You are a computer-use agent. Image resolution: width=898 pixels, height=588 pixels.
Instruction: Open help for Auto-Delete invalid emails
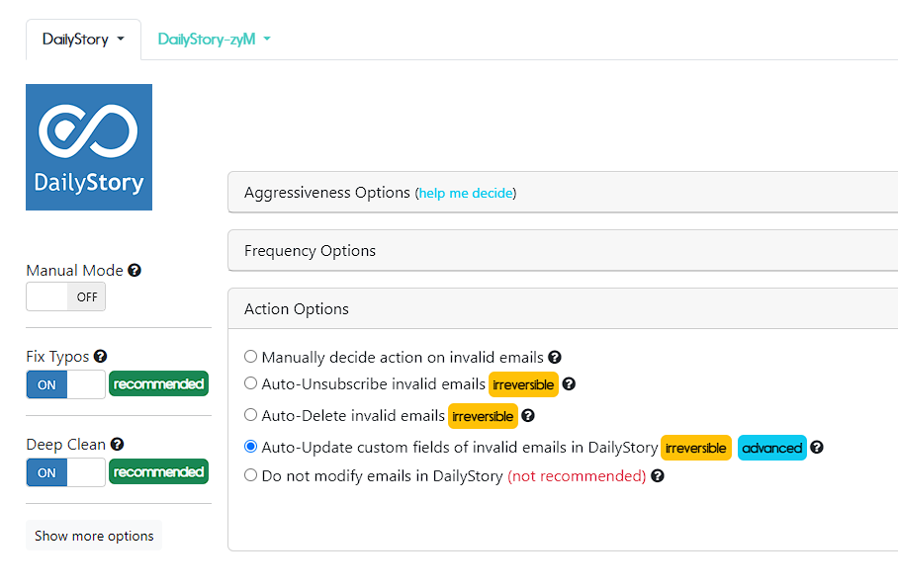528,416
